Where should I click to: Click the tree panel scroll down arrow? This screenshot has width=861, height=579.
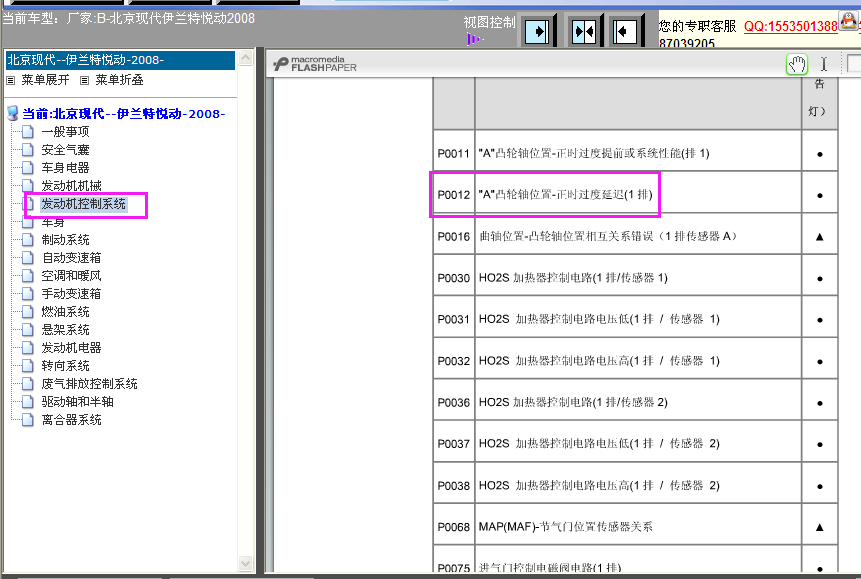(x=245, y=564)
